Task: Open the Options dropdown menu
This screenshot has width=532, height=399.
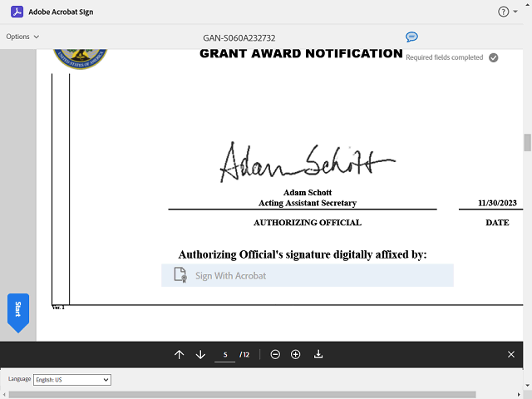Action: click(22, 37)
